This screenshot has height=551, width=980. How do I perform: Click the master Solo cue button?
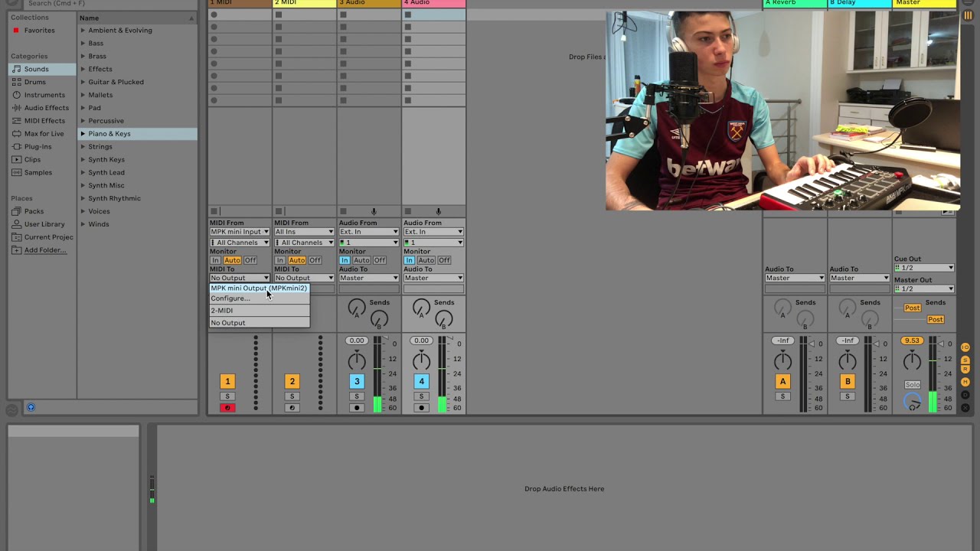point(912,385)
